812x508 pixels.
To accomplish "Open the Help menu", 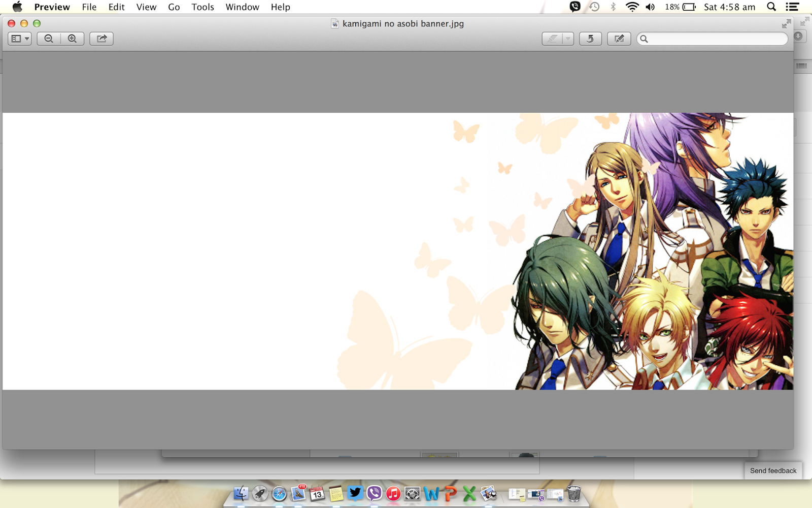I will click(x=281, y=7).
